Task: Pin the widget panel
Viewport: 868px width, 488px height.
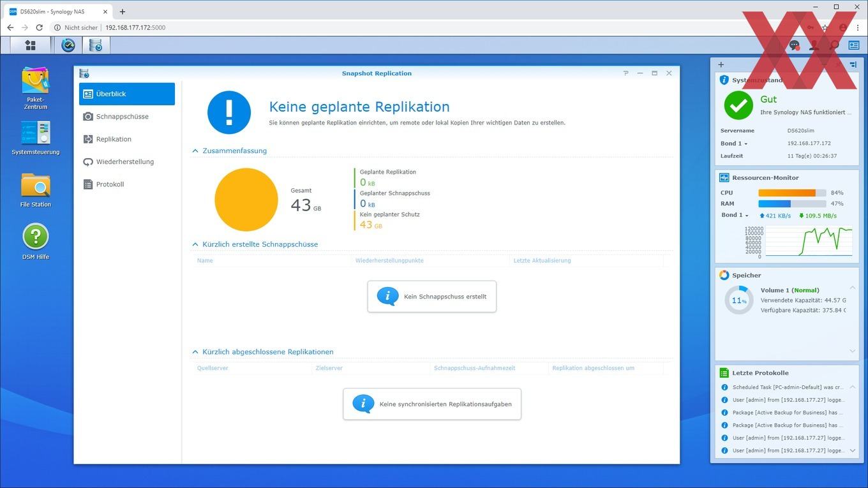Action: pos(853,64)
